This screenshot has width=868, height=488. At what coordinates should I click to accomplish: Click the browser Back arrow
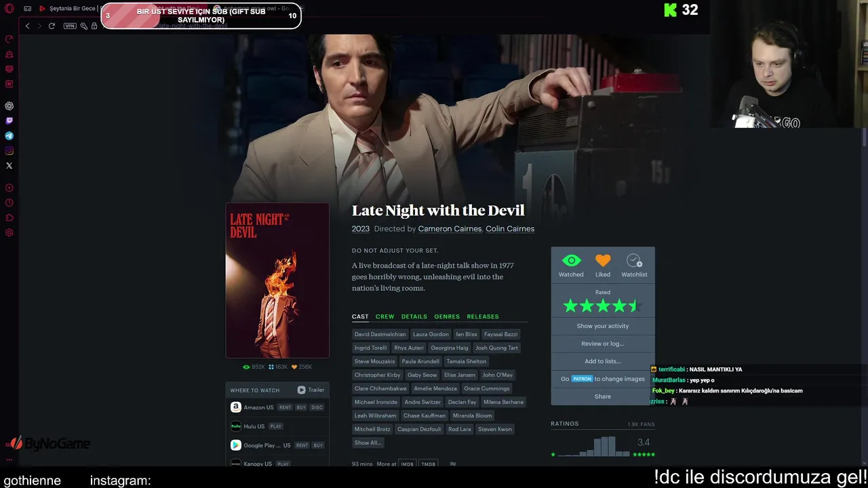27,26
